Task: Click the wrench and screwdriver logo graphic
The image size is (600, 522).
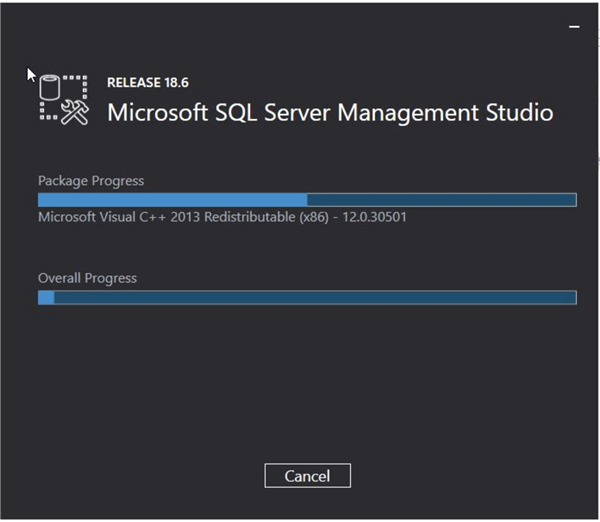Action: (x=75, y=112)
